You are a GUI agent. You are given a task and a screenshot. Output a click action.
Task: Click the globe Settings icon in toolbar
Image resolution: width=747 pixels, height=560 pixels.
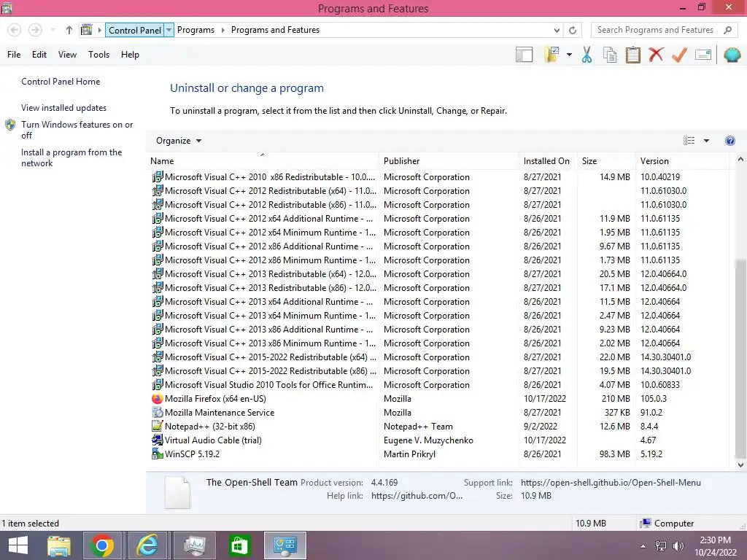click(732, 55)
